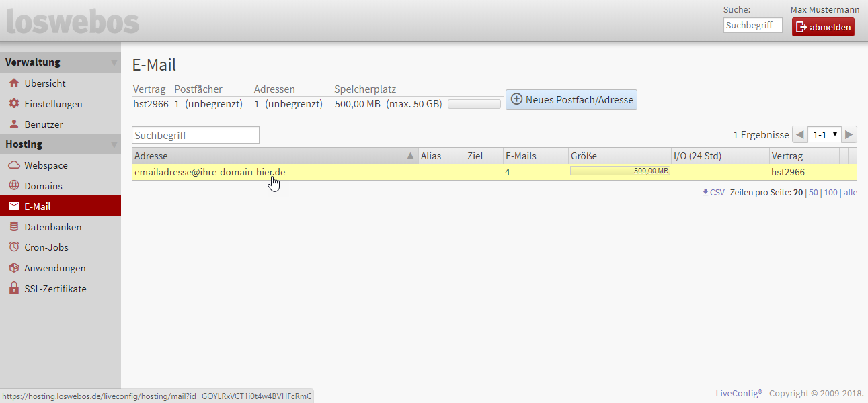Image resolution: width=868 pixels, height=403 pixels.
Task: Click the Datenbanken database icon
Action: pos(13,227)
